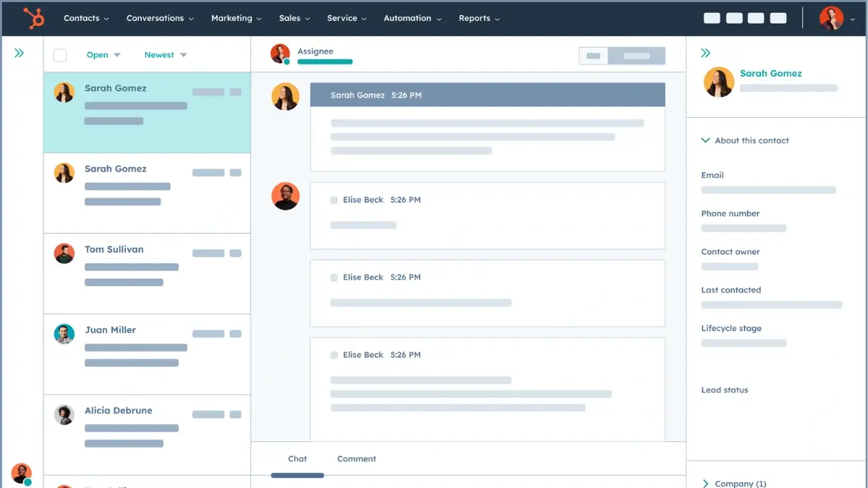Click the Lifecycle stage field label
This screenshot has width=868, height=488.
coord(731,328)
